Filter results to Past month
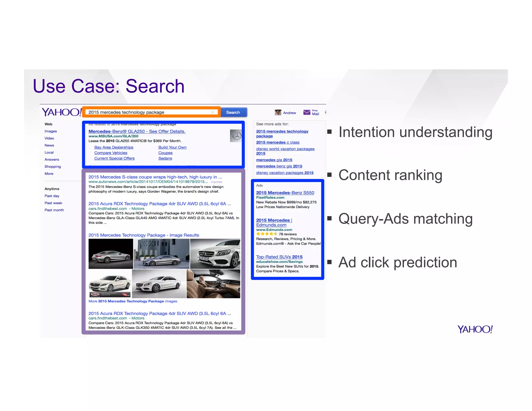The image size is (532, 411). (x=54, y=210)
